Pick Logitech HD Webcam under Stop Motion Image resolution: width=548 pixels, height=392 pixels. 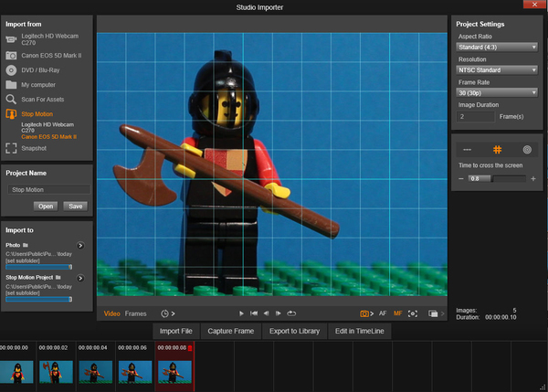pos(47,127)
